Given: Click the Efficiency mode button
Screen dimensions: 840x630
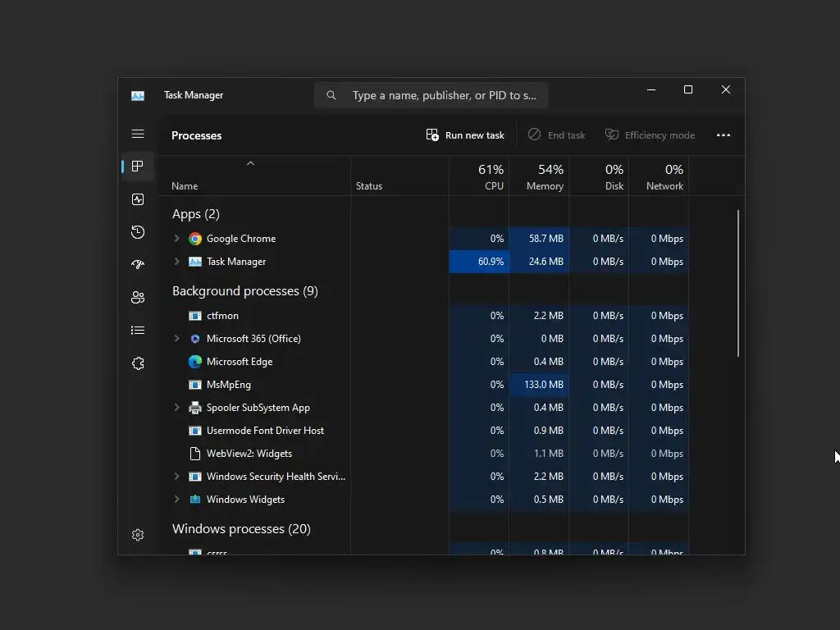Looking at the screenshot, I should point(650,135).
